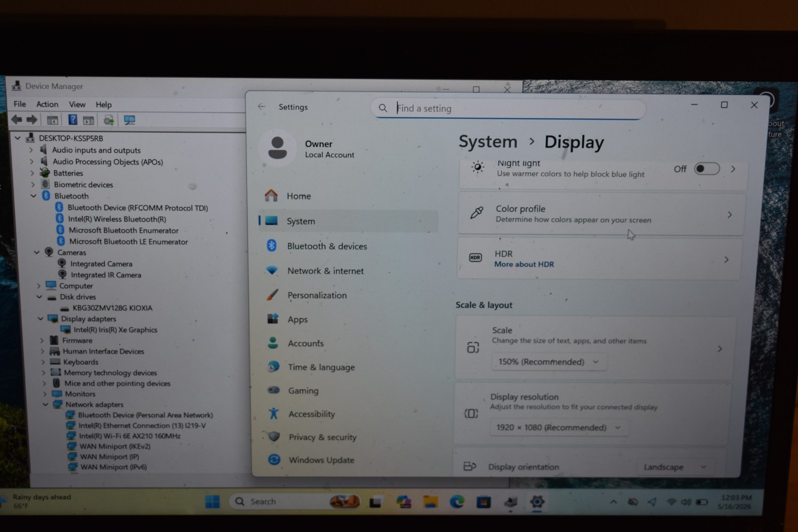Click Settings back arrow
Image resolution: width=798 pixels, height=532 pixels.
pos(261,106)
